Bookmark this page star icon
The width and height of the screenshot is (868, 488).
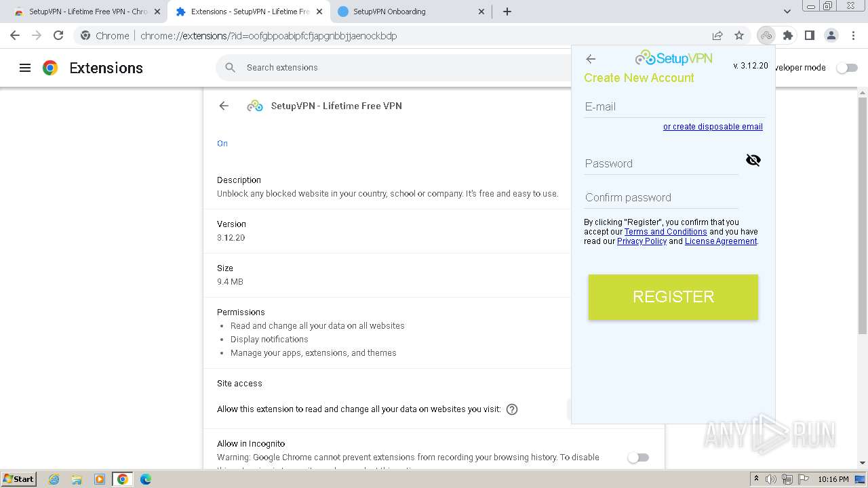coord(739,36)
